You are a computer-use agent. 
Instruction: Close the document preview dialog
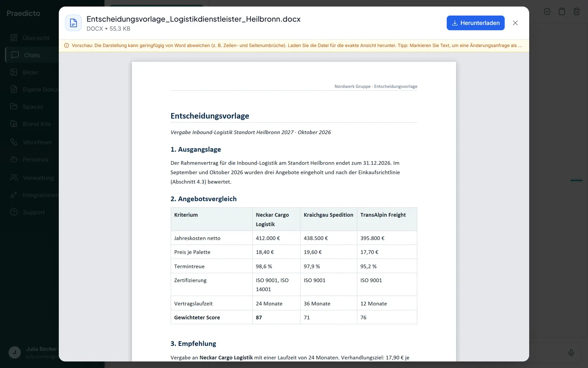coord(515,23)
